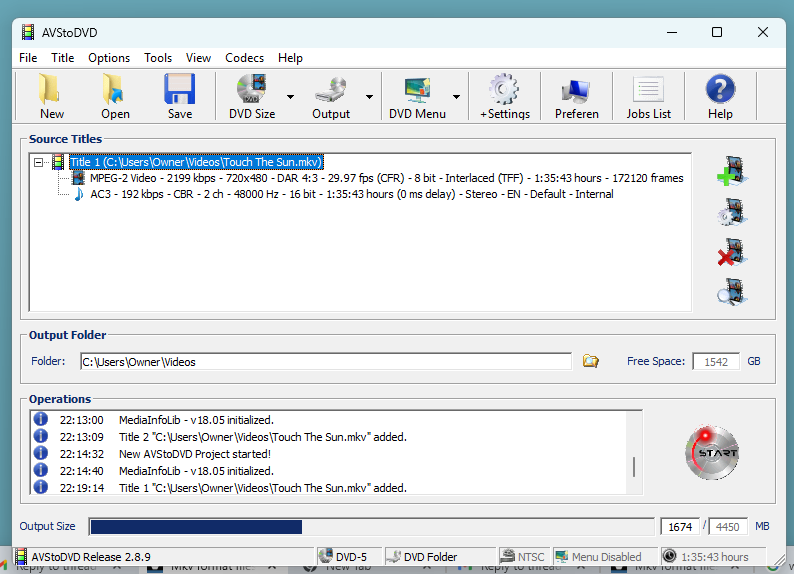Click the add title icon with green plus
794x574 pixels.
(732, 171)
